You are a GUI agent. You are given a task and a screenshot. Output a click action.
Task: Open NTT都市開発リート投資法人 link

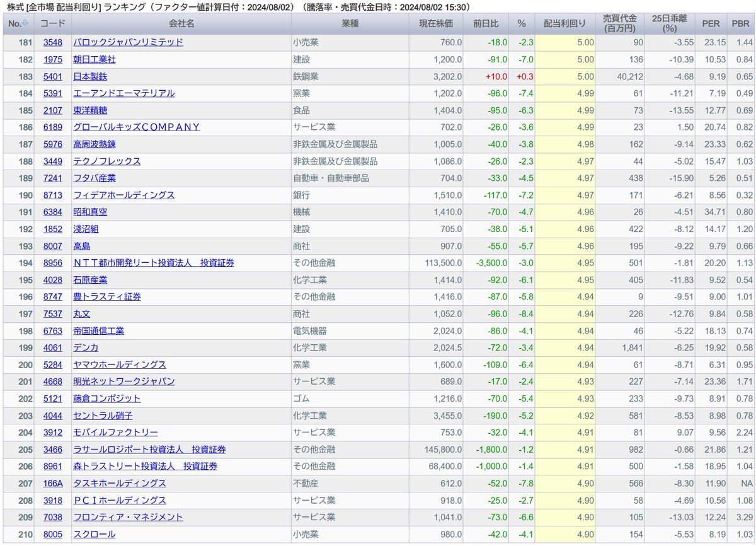[x=154, y=263]
